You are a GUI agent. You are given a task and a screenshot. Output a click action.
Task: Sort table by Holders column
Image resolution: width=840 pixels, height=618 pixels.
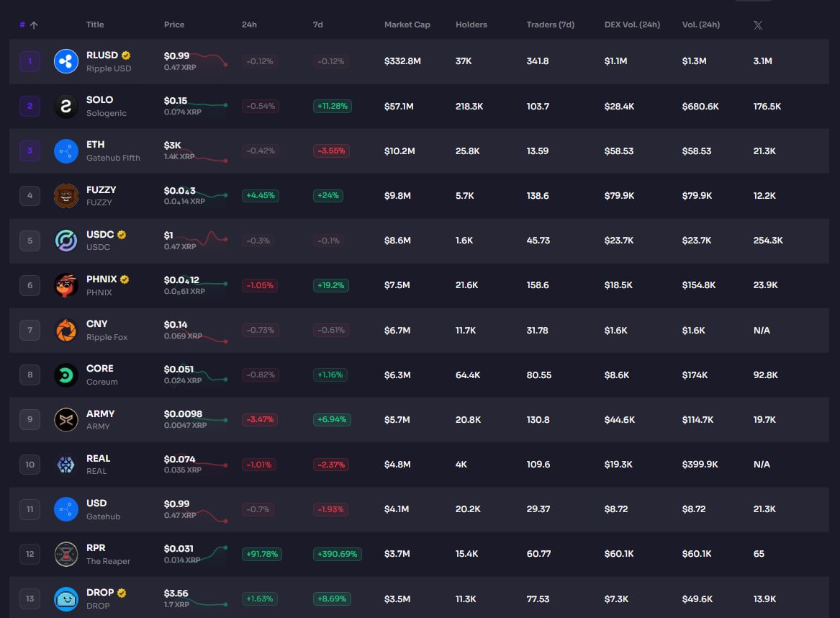point(471,24)
